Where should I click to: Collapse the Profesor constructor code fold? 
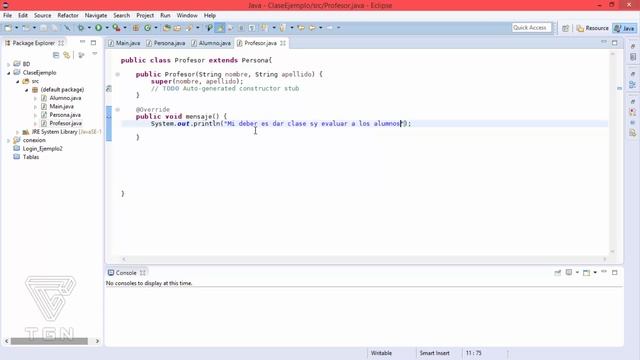pyautogui.click(x=118, y=74)
